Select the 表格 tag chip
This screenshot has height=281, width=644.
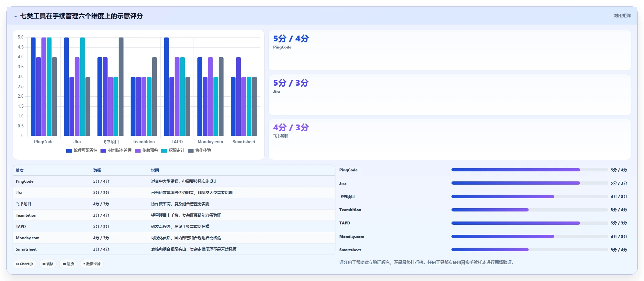click(x=48, y=264)
